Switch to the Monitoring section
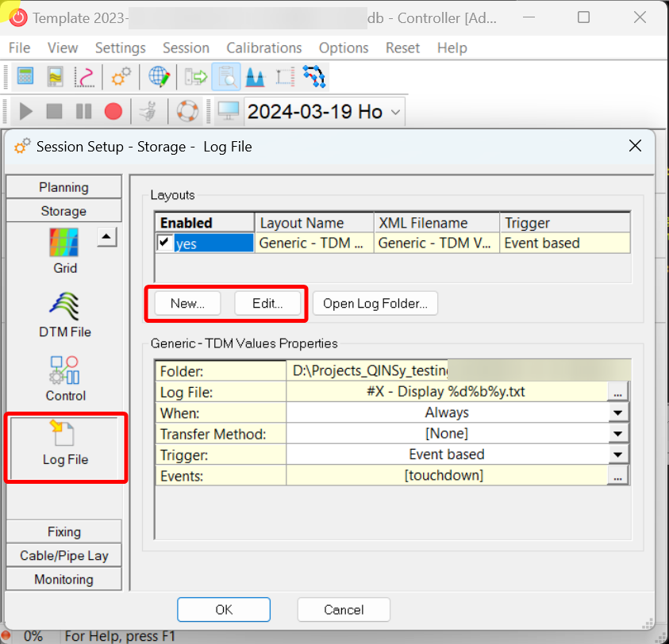The width and height of the screenshot is (669, 644). coord(64,580)
